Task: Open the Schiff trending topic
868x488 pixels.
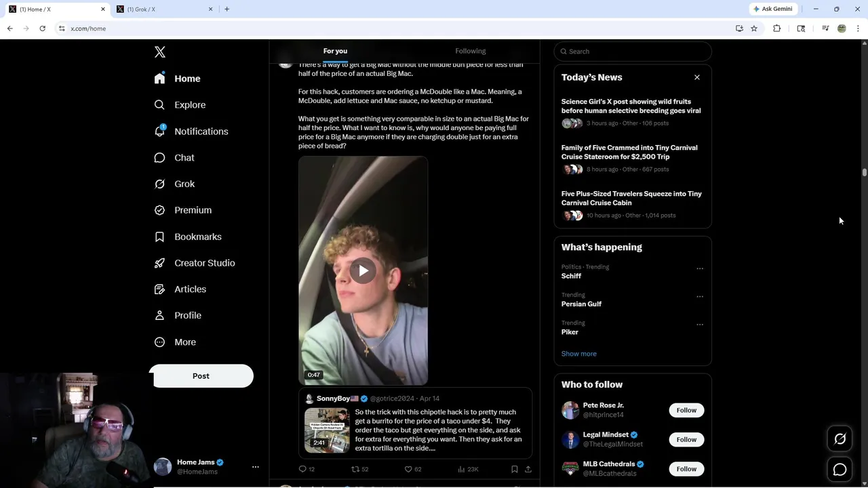Action: coord(571,276)
